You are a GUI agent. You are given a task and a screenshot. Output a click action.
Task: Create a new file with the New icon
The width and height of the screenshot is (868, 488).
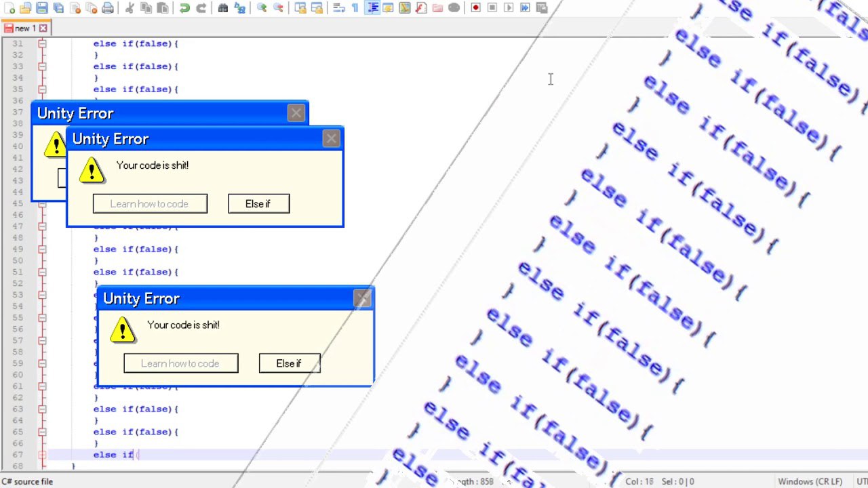click(9, 8)
